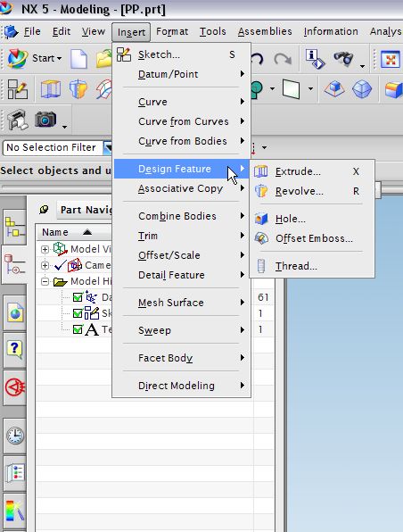Open the Part Navigator sidebar tab
Screen dimensions: 403x532
14,263
